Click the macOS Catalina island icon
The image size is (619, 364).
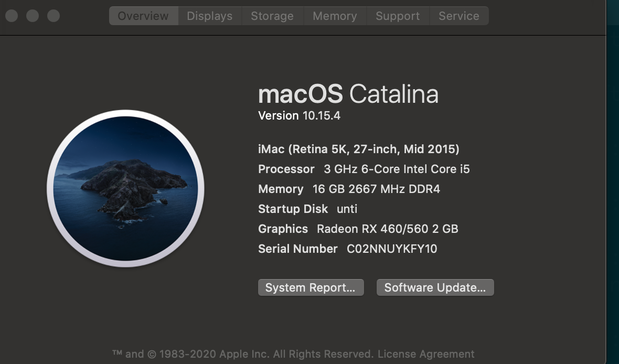pyautogui.click(x=125, y=188)
